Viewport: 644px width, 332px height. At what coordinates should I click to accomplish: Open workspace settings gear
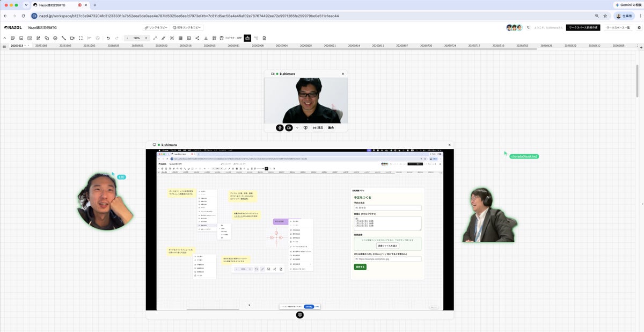pos(639,27)
